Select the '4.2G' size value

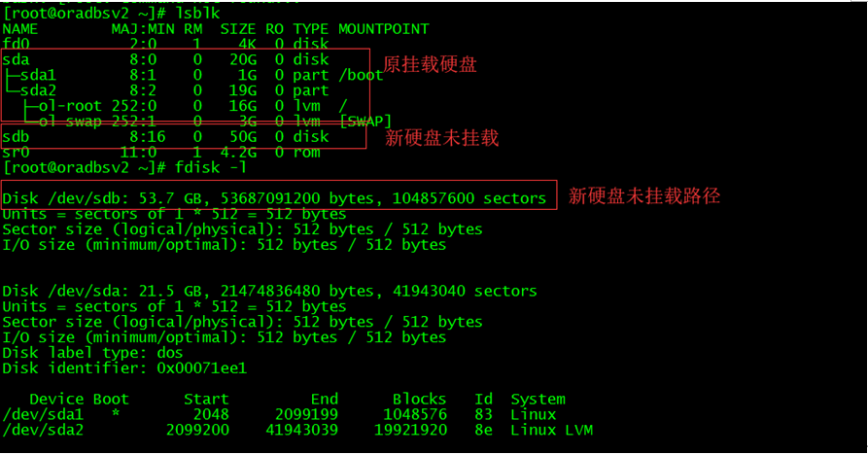pos(238,153)
